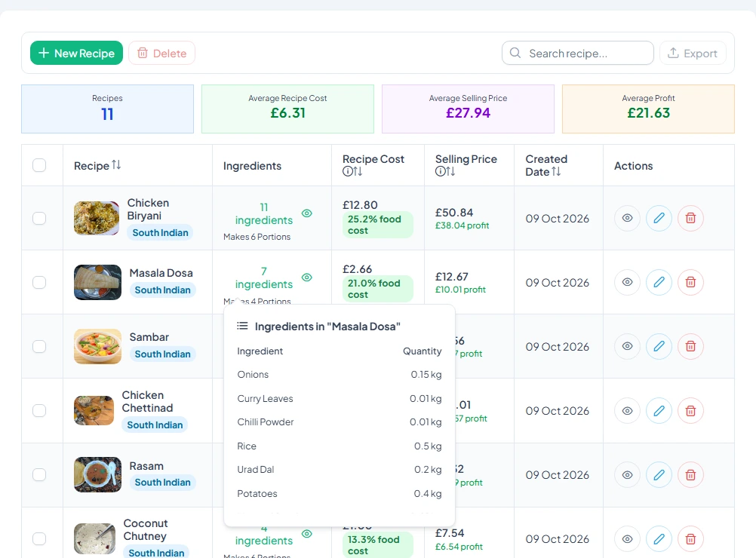This screenshot has width=756, height=558.
Task: Show Chicken Biryani ingredients eye icon
Action: pos(306,213)
